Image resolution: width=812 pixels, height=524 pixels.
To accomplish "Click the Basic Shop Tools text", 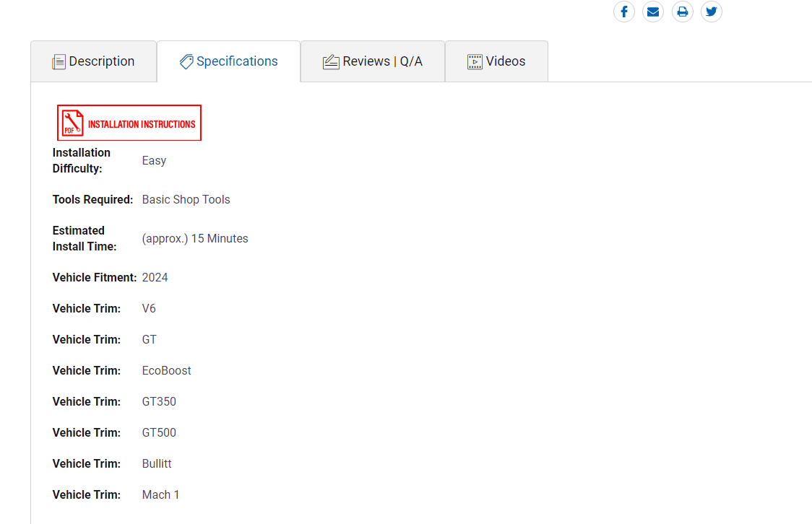I will click(x=186, y=200).
